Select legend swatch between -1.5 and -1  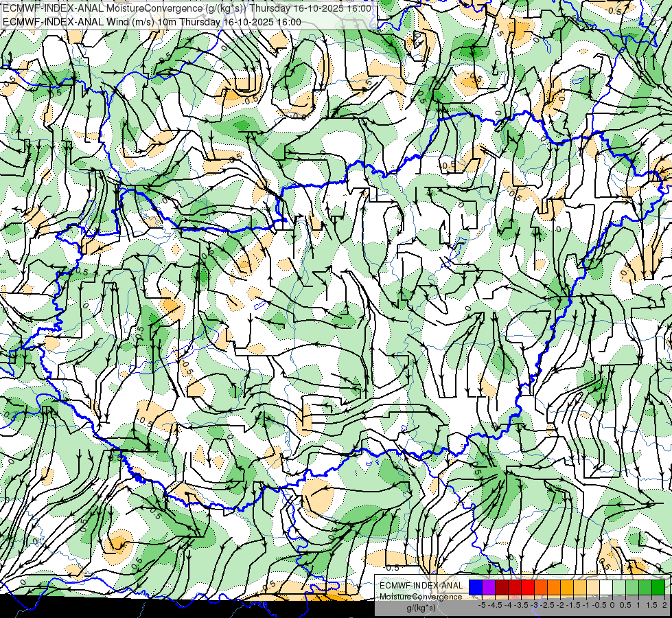[x=580, y=587]
